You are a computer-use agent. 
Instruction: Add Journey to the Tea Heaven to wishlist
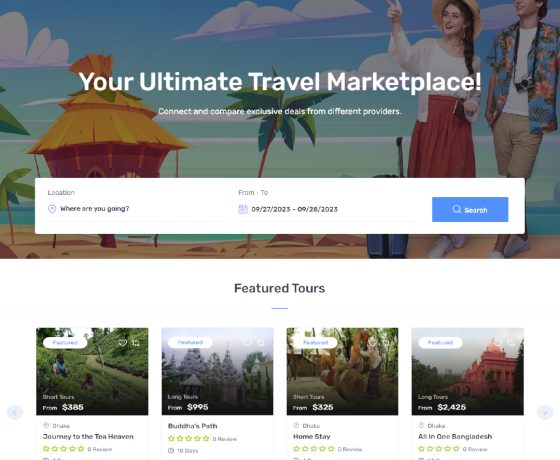pyautogui.click(x=122, y=343)
